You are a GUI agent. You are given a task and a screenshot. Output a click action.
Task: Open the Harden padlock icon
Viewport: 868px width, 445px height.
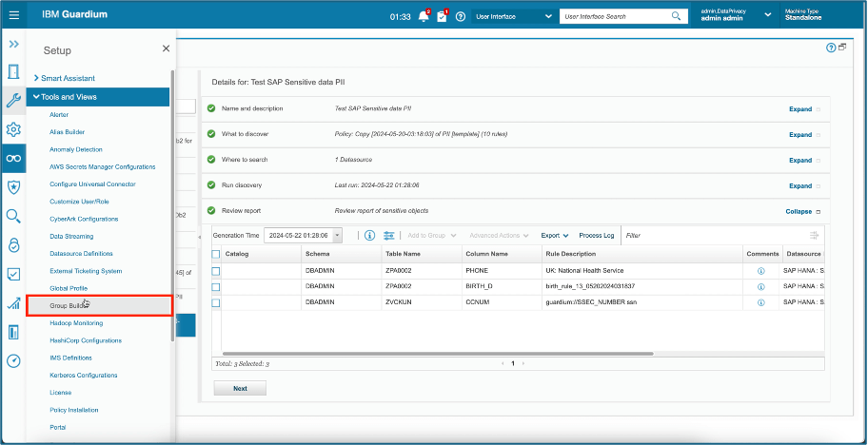tap(14, 245)
